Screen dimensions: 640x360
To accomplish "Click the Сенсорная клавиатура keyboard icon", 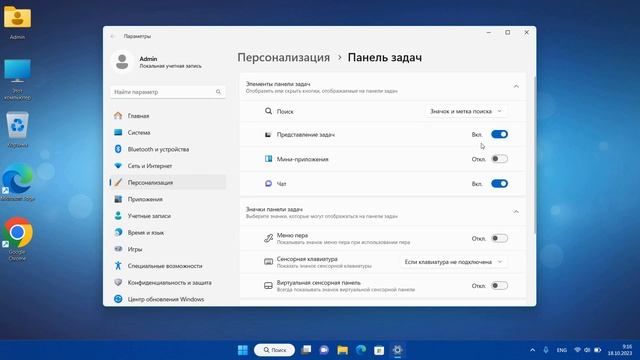I will click(268, 262).
